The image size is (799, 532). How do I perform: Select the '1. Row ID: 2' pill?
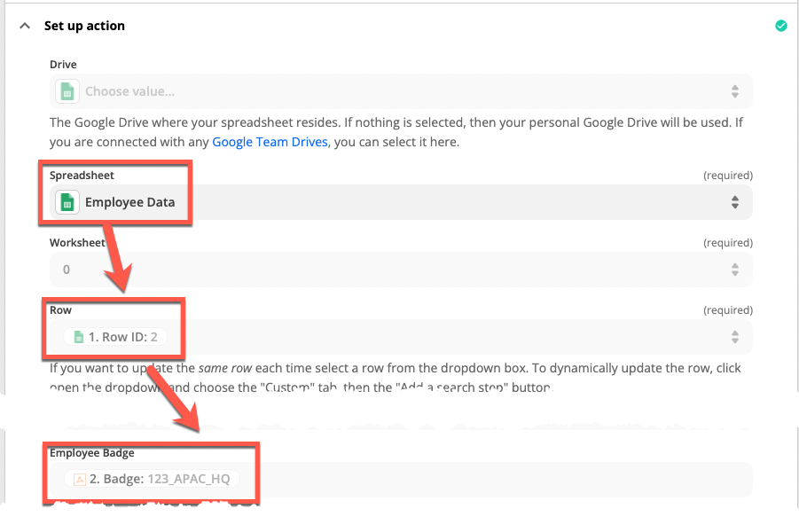point(115,337)
